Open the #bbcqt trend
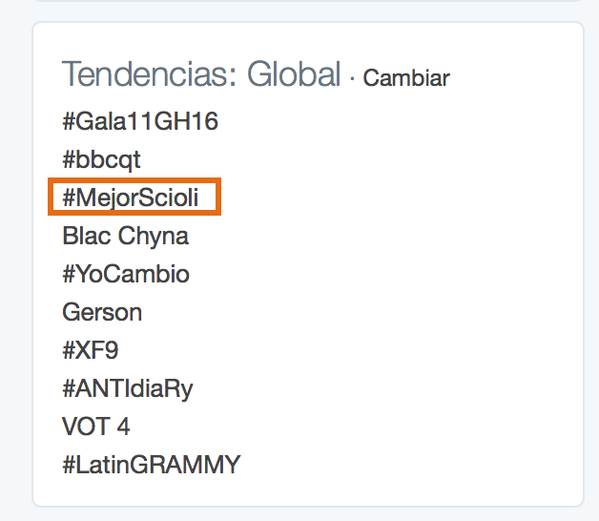This screenshot has width=599, height=521. [101, 160]
